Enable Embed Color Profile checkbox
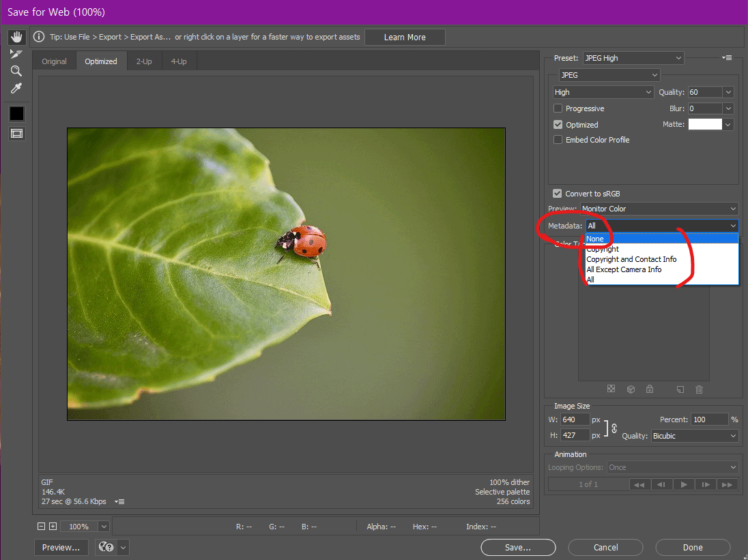The width and height of the screenshot is (748, 560). click(x=558, y=140)
